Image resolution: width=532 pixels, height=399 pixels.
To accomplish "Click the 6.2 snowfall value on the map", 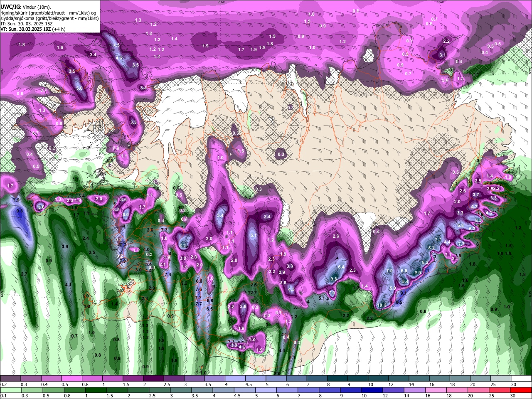I will click(x=472, y=229).
